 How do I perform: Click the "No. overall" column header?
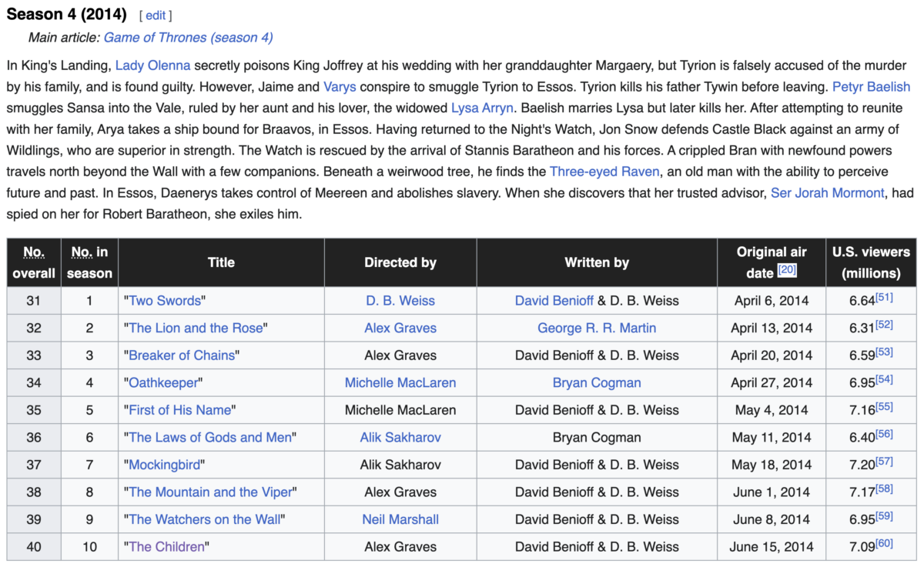(34, 262)
